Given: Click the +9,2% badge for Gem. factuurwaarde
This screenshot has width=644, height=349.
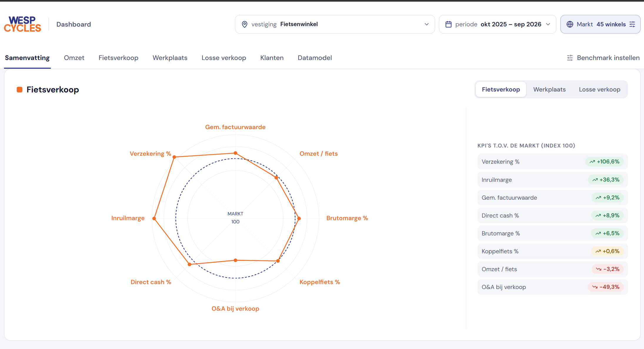Looking at the screenshot, I should (x=608, y=198).
